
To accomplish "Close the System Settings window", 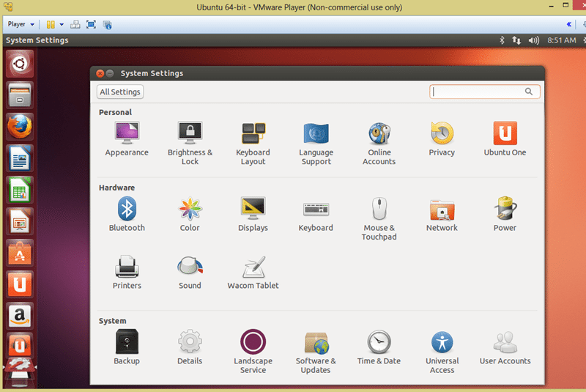I will tap(100, 73).
